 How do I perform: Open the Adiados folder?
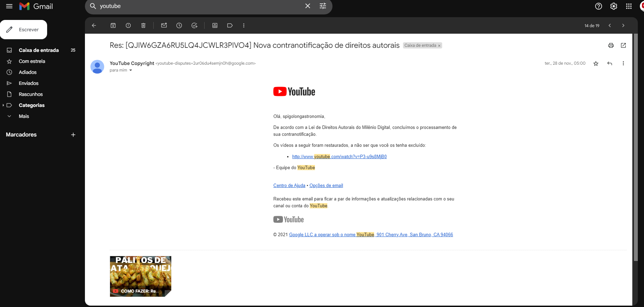point(28,72)
